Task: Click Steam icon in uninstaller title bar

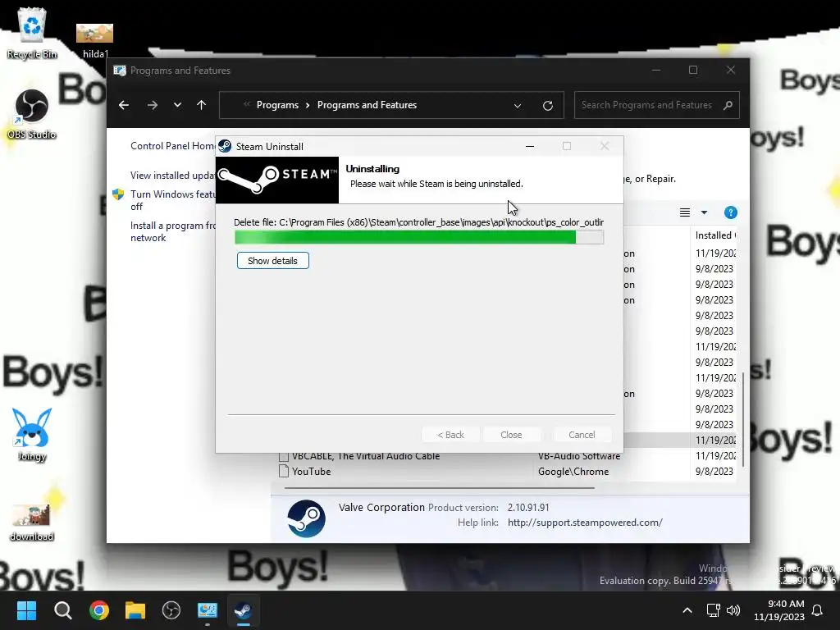Action: (x=225, y=146)
